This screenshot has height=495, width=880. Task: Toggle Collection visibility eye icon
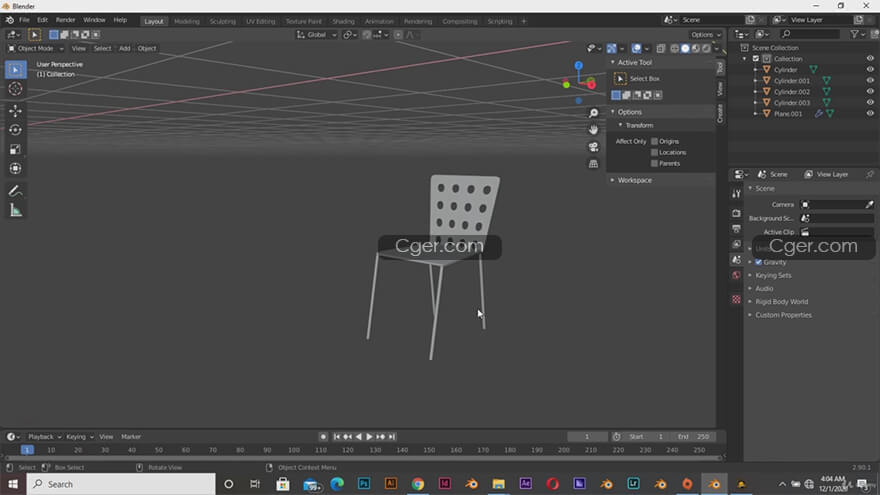pyautogui.click(x=870, y=58)
